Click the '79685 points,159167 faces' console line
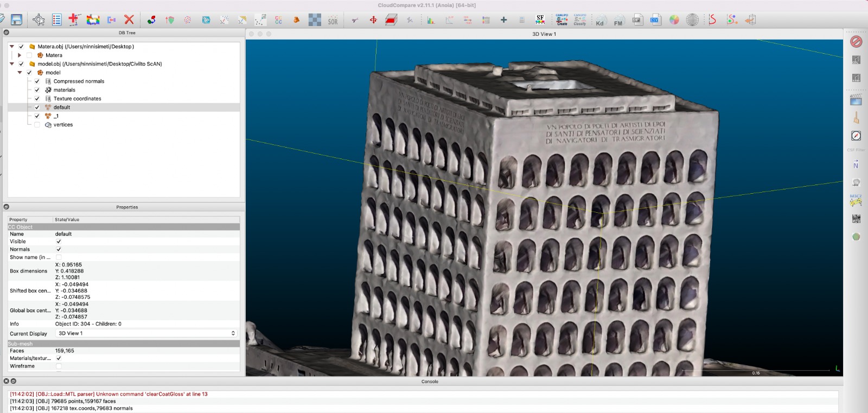Screen dimensions: 868x413 pos(63,402)
